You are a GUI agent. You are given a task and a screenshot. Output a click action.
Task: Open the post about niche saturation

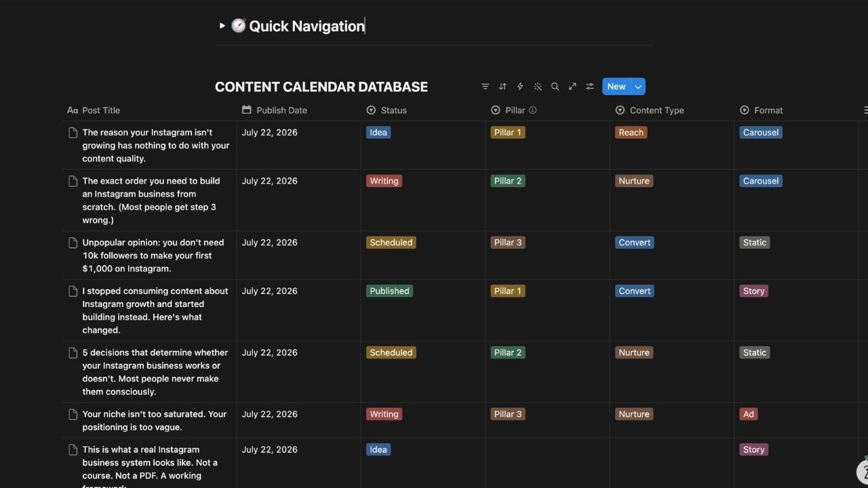coord(154,420)
